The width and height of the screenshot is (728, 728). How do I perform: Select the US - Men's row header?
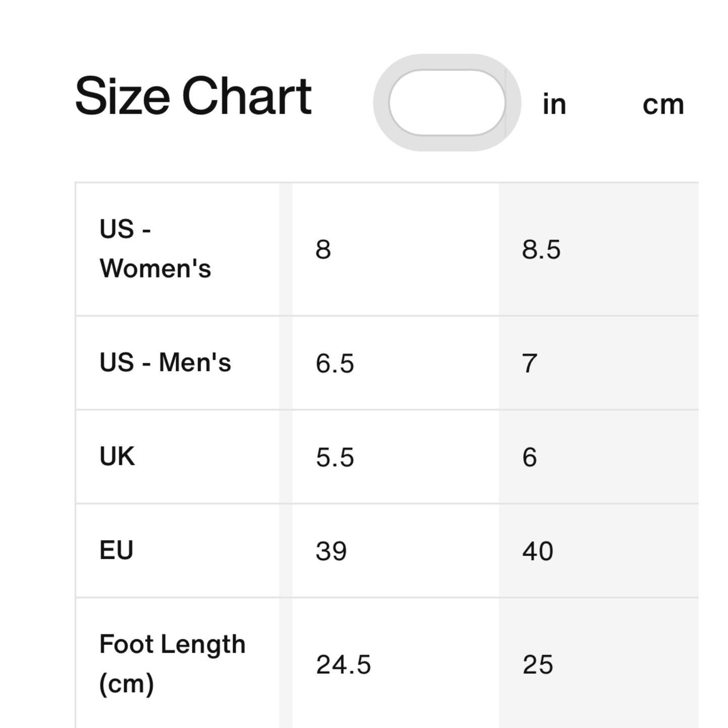[165, 363]
